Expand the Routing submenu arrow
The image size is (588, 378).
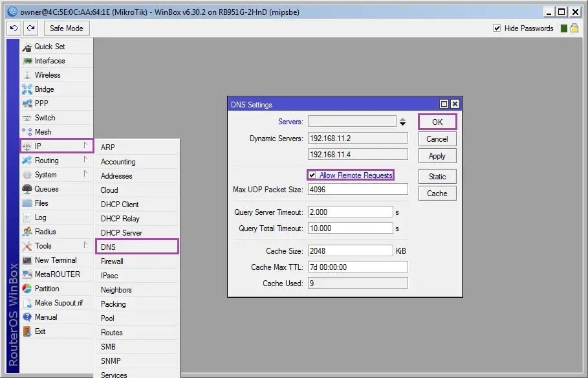[85, 160]
